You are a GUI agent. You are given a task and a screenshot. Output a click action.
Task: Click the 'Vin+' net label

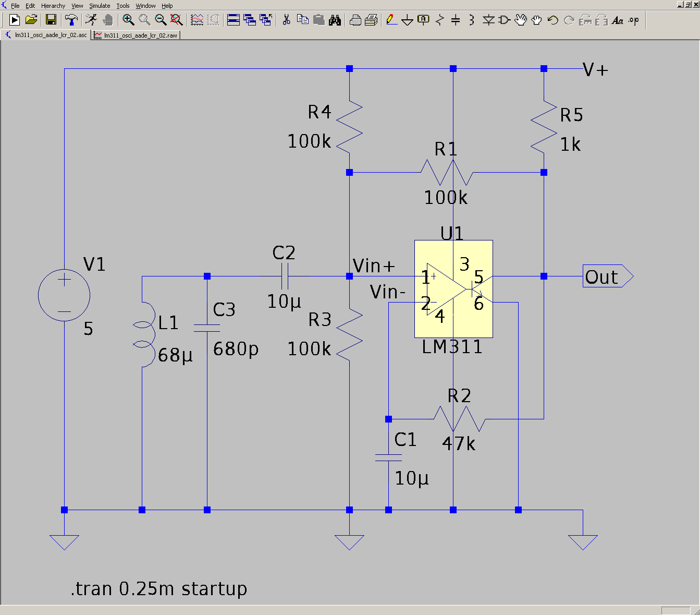coord(374,266)
